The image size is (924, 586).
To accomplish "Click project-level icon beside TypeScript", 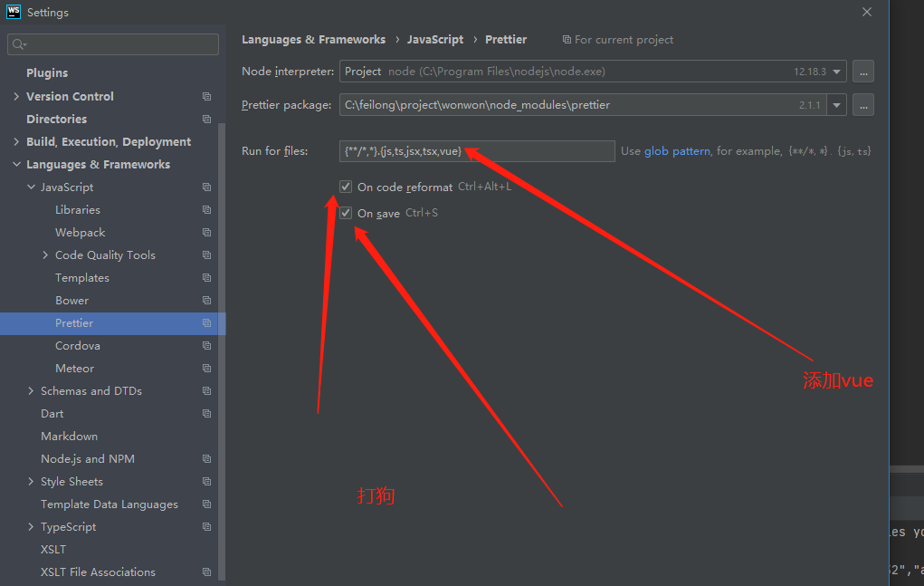I will tap(207, 527).
